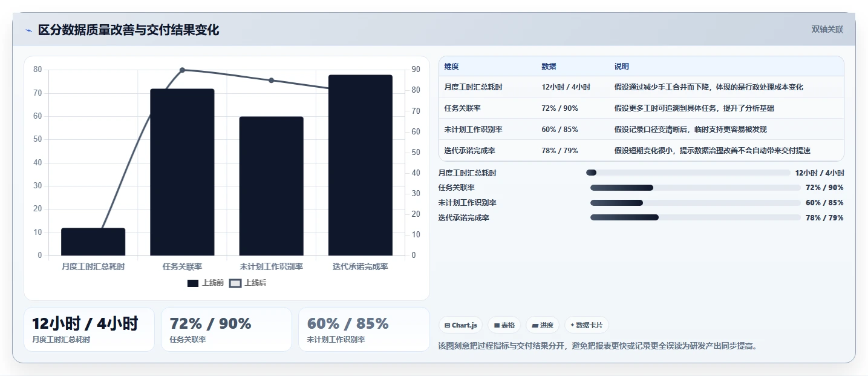
Task: Click 迭代承诺完成率 in the table's 维度 column
Action: coord(469,151)
